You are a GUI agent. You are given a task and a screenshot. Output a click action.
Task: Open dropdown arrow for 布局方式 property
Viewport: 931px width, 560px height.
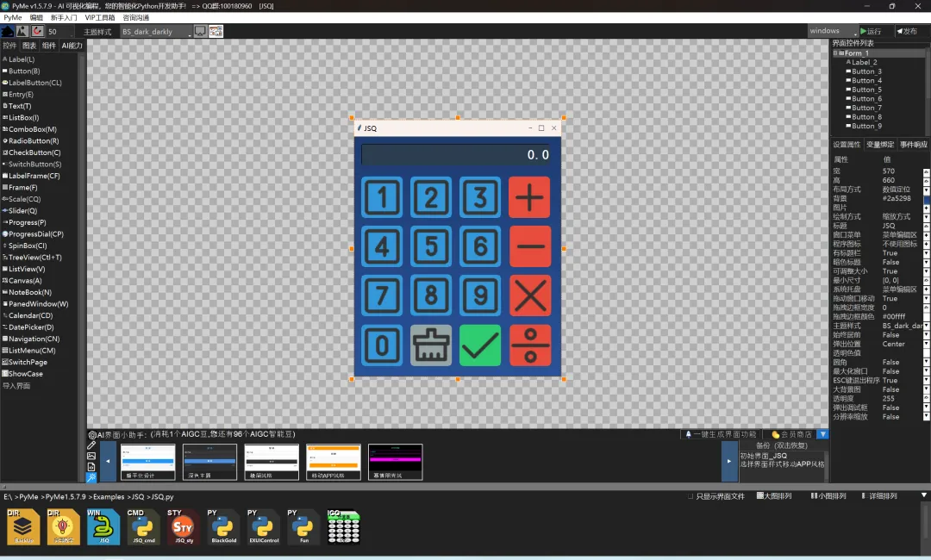pyautogui.click(x=926, y=190)
